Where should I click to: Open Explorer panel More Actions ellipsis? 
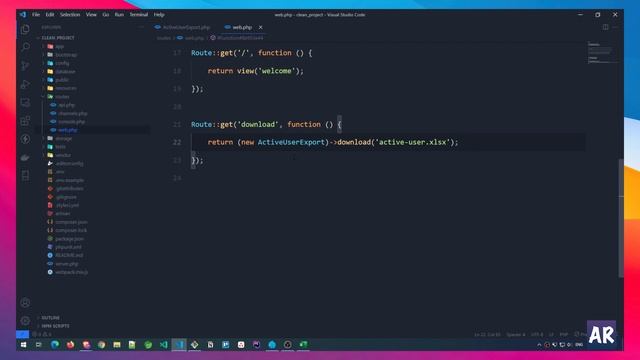coord(141,27)
